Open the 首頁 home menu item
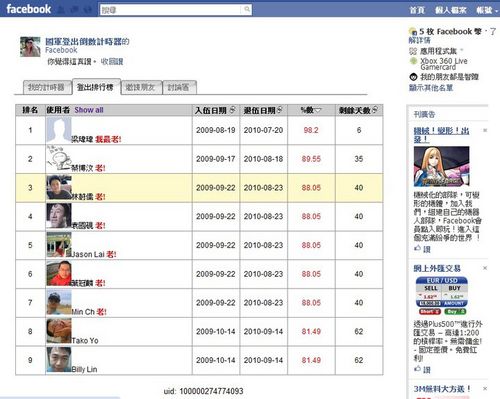The height and width of the screenshot is (399, 500). click(417, 10)
